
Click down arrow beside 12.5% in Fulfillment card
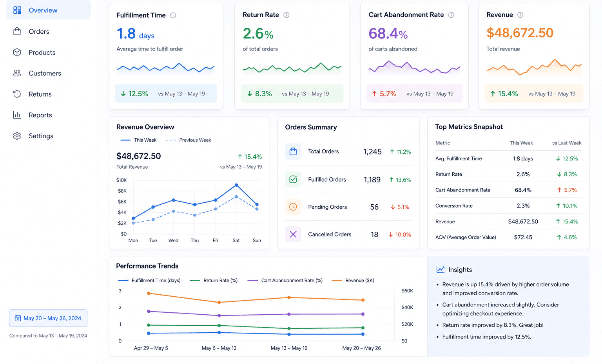tap(123, 94)
